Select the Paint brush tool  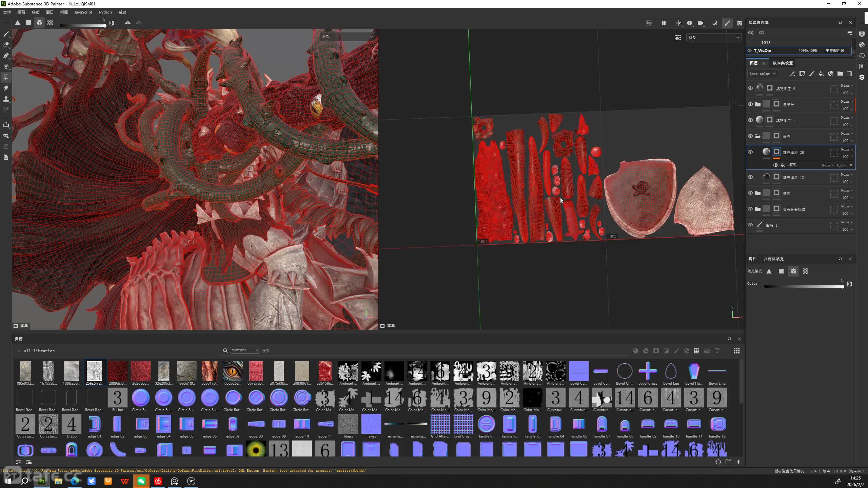6,34
